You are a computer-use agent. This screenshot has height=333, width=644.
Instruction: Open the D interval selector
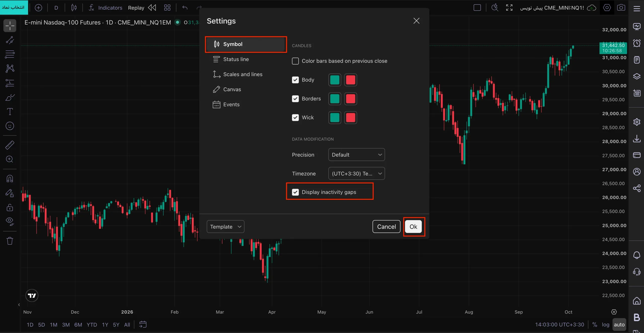[x=56, y=8]
